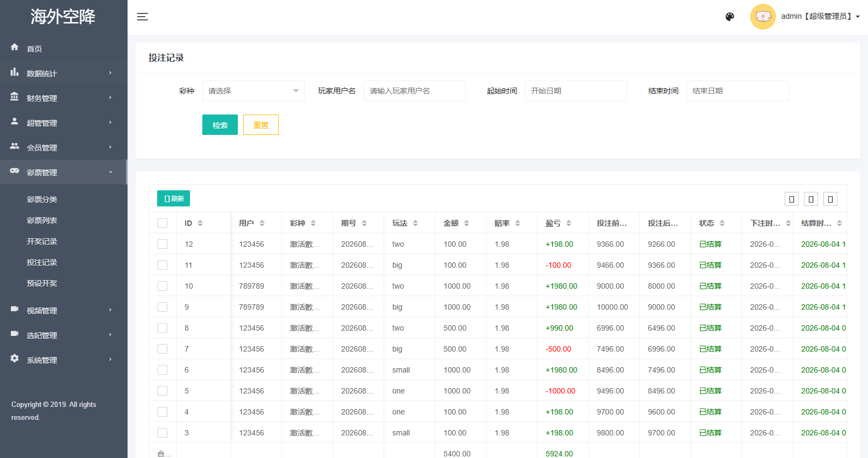Click the 财务管理 bank icon
868x458 pixels.
(x=15, y=97)
